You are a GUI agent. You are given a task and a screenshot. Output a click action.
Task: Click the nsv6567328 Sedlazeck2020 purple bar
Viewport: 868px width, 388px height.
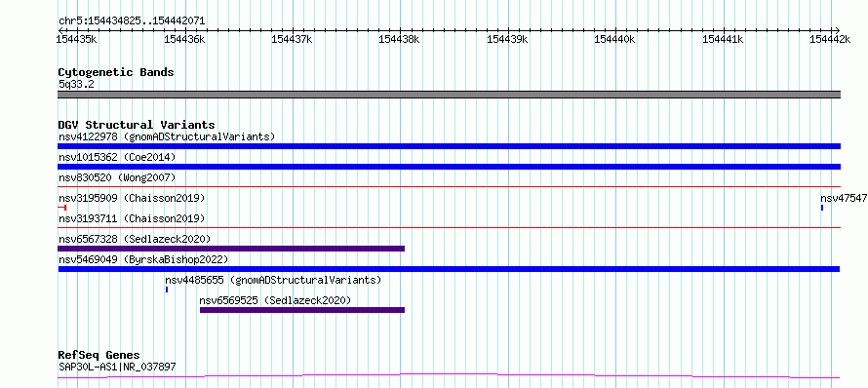(x=231, y=249)
